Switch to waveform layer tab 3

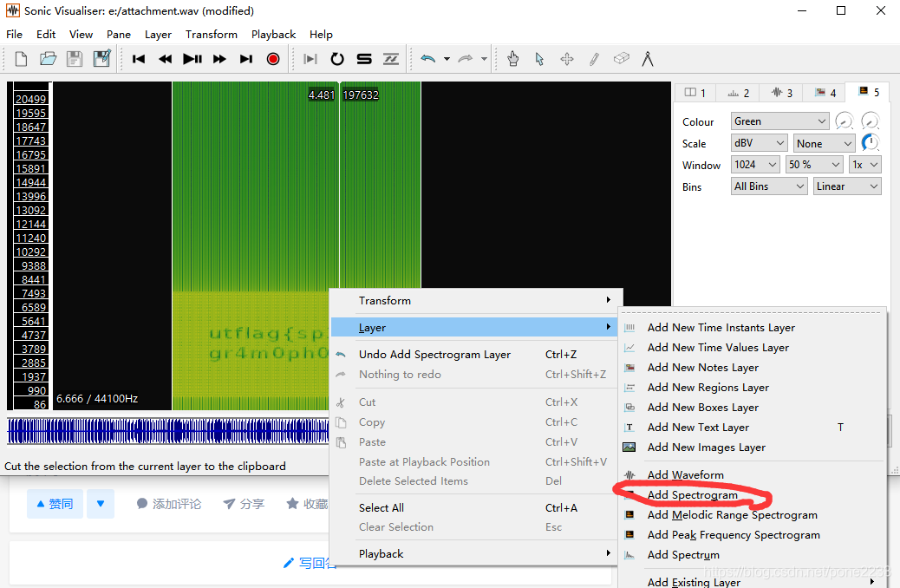click(782, 93)
